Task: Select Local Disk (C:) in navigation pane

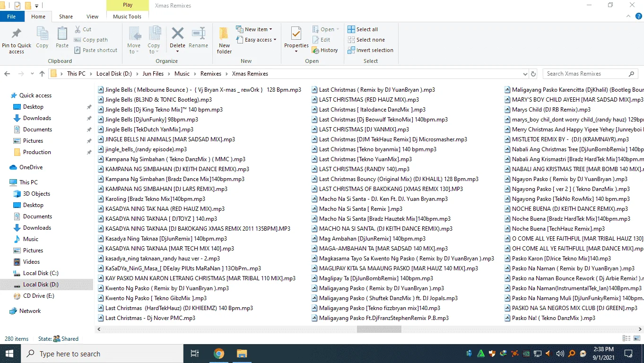Action: (x=41, y=273)
